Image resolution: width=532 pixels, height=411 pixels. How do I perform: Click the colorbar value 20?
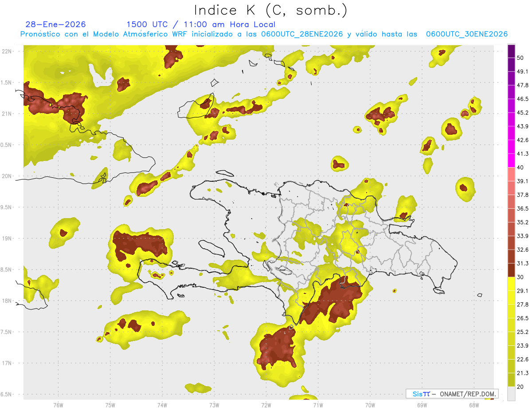pyautogui.click(x=520, y=387)
